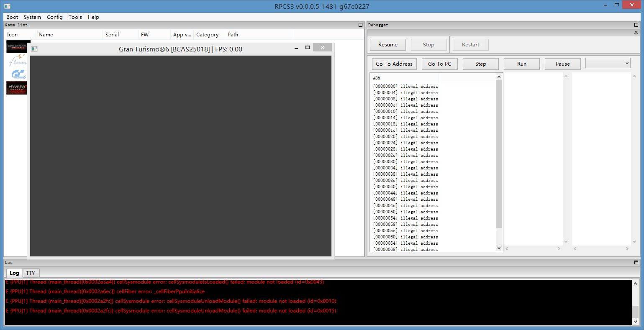The image size is (644, 330).
Task: Click the cellFiber error _cellFiberPpuInitialize log line
Action: point(105,292)
